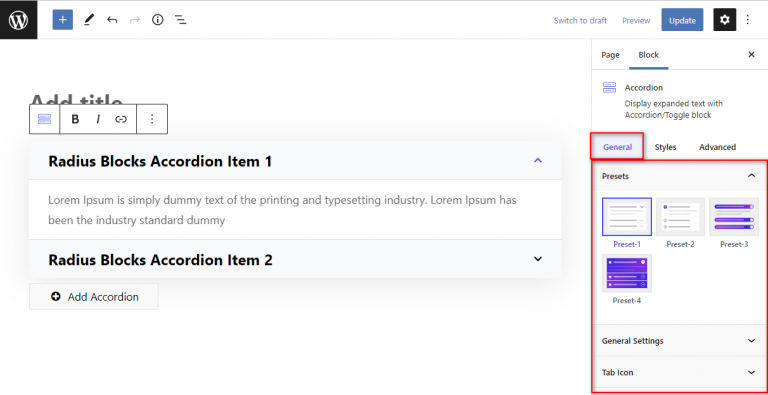Redo the last undone change
The image size is (768, 395).
tap(135, 20)
